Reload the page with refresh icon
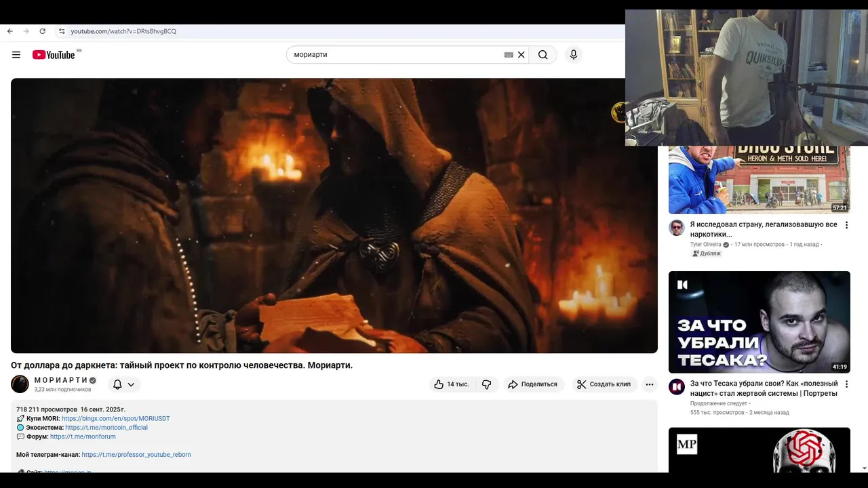Image resolution: width=868 pixels, height=488 pixels. [42, 31]
